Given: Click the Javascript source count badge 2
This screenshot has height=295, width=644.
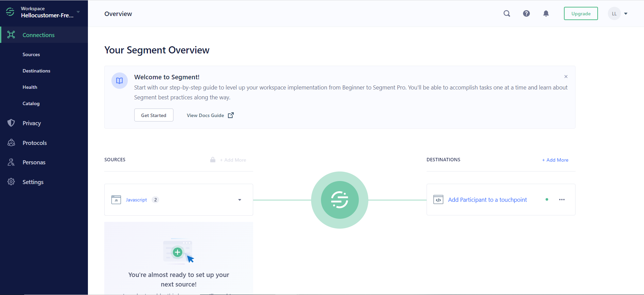Looking at the screenshot, I should tap(155, 200).
